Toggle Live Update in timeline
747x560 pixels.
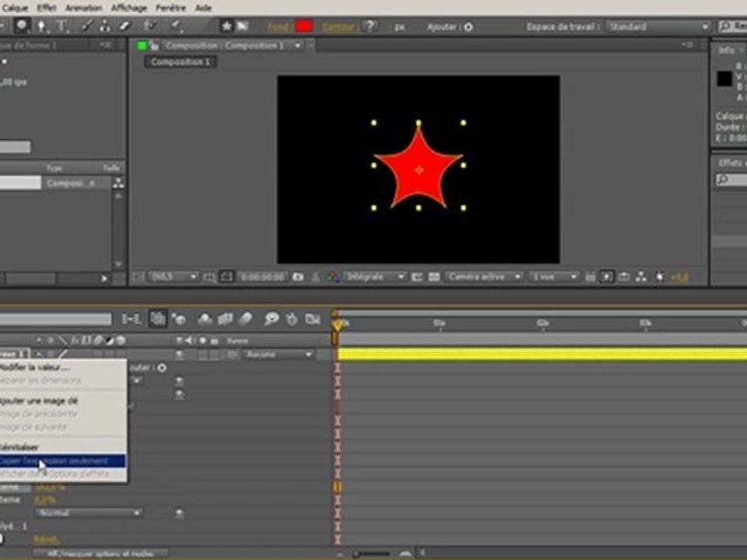coord(158,319)
